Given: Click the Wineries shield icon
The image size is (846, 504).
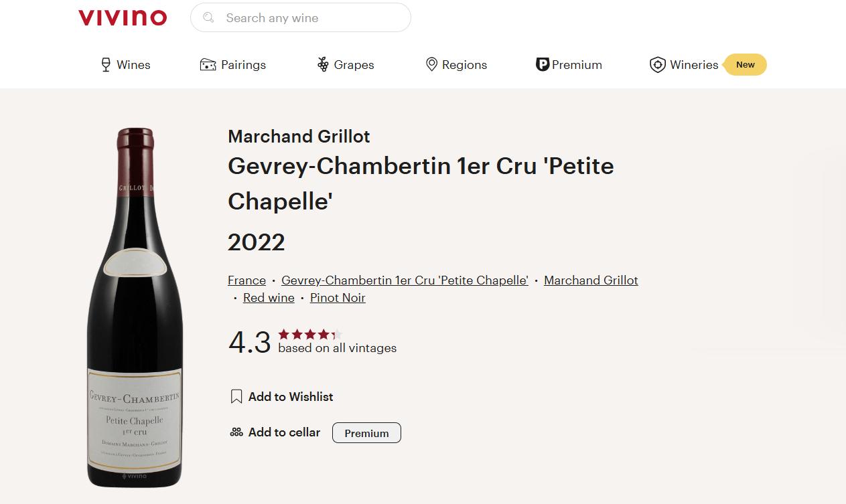Looking at the screenshot, I should (657, 65).
